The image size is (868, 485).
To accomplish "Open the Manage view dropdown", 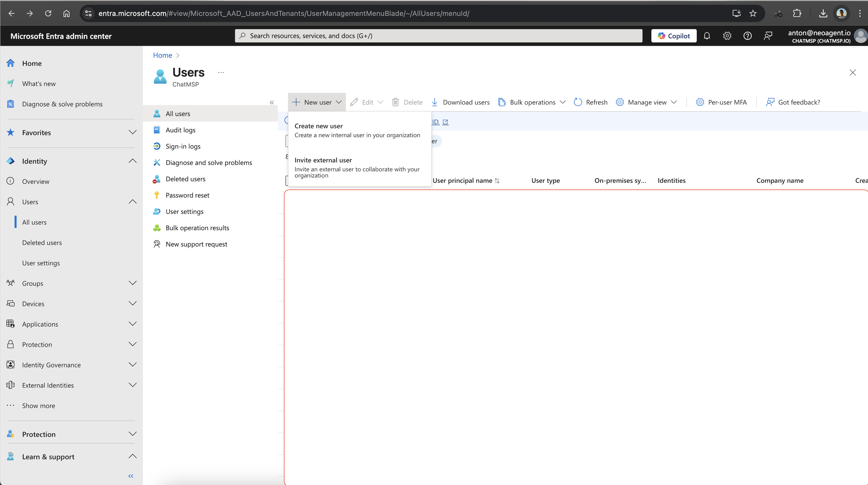I will pos(646,102).
